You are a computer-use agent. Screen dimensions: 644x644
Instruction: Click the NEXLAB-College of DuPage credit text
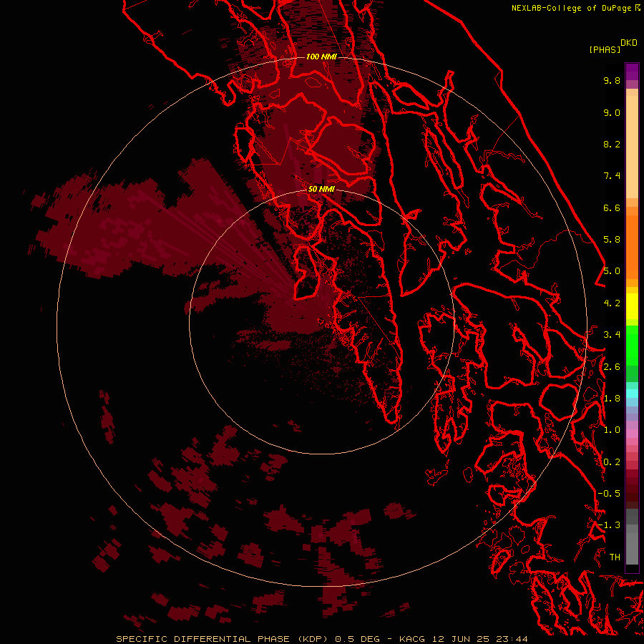(x=571, y=8)
